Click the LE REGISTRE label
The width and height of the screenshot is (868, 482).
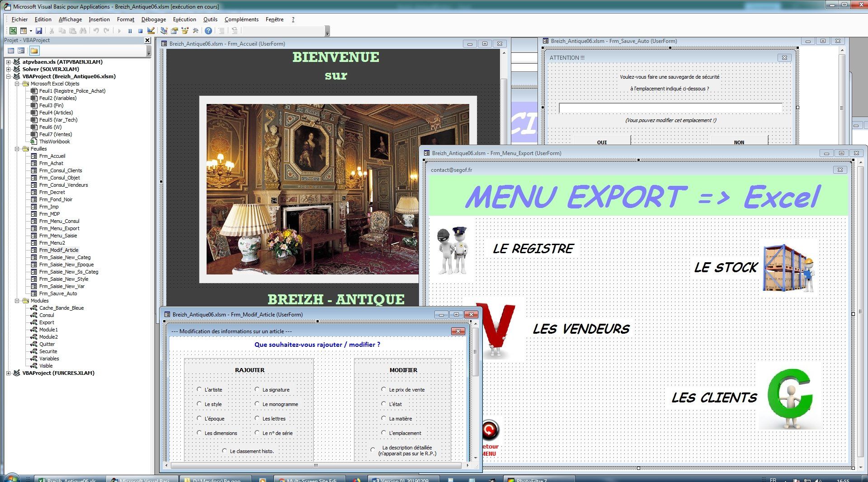(x=533, y=249)
